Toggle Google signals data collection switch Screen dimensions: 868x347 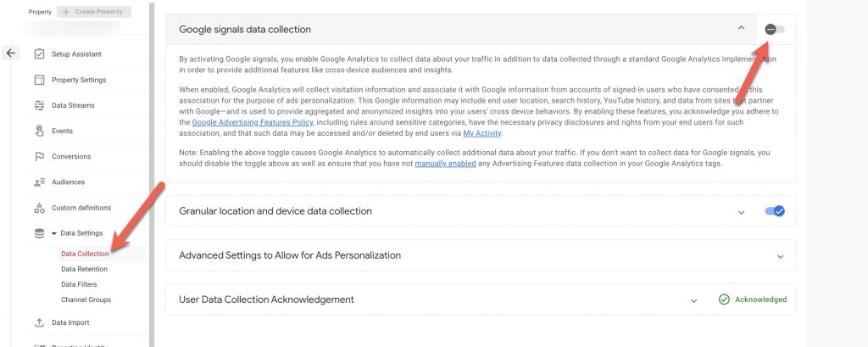(775, 30)
